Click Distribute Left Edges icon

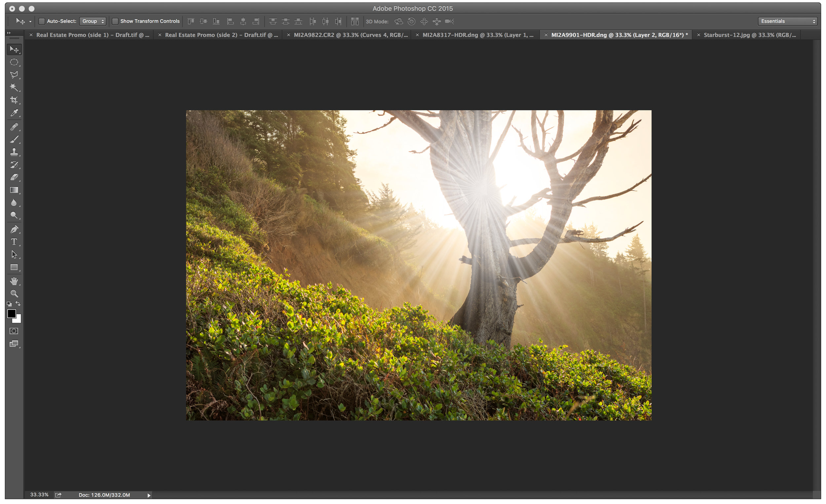[x=313, y=21]
